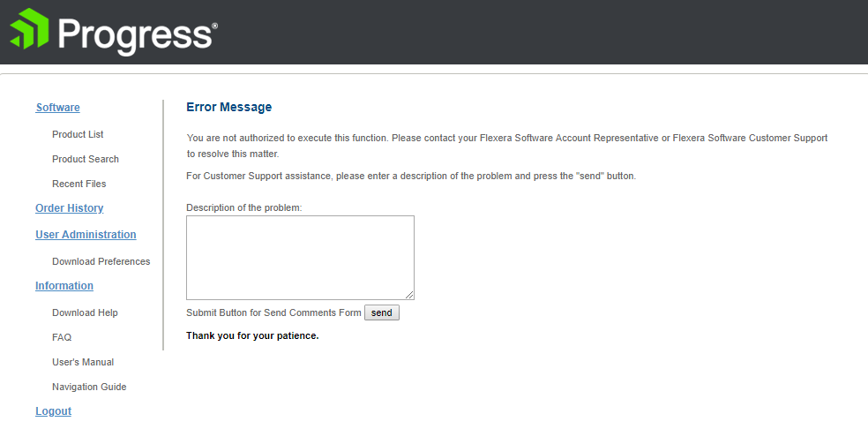The width and height of the screenshot is (868, 429).
Task: Open User Administration section
Action: 86,235
